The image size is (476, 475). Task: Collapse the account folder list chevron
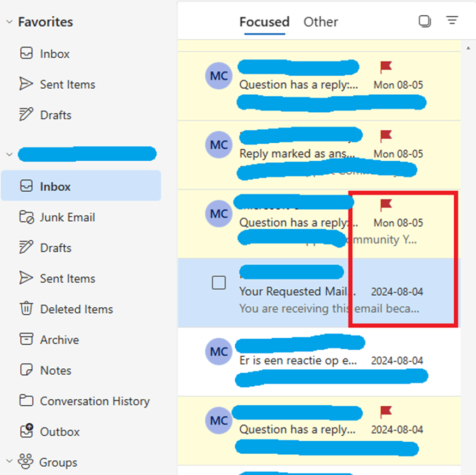tap(8, 154)
